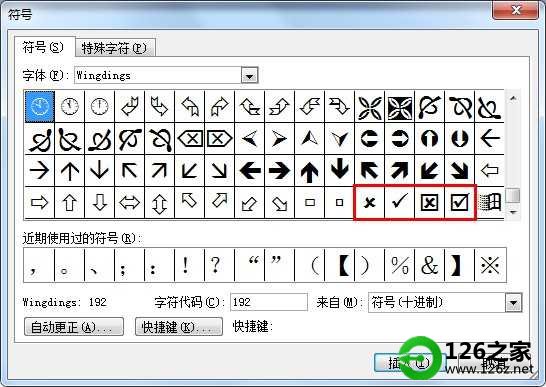Select the bold up arrow symbol
The width and height of the screenshot is (546, 387).
(x=310, y=171)
